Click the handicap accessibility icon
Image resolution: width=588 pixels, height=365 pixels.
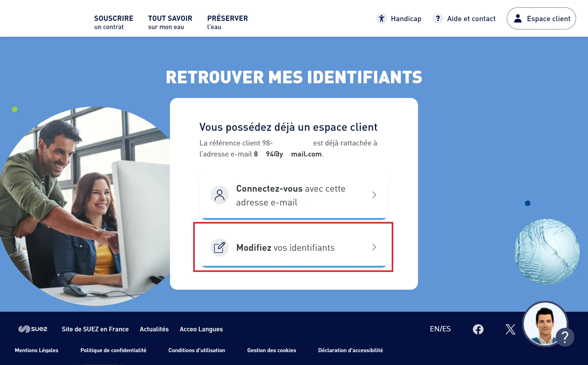coord(381,18)
